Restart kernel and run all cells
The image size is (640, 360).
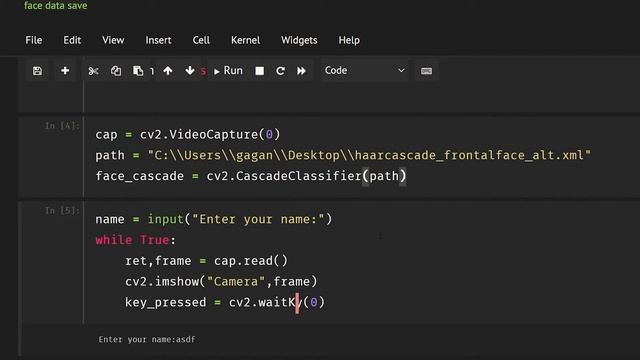point(301,71)
